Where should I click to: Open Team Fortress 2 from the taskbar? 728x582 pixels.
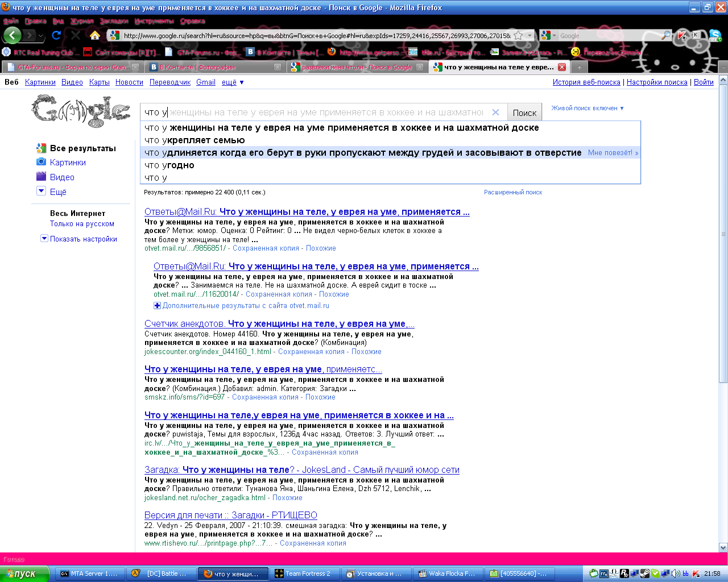(304, 573)
